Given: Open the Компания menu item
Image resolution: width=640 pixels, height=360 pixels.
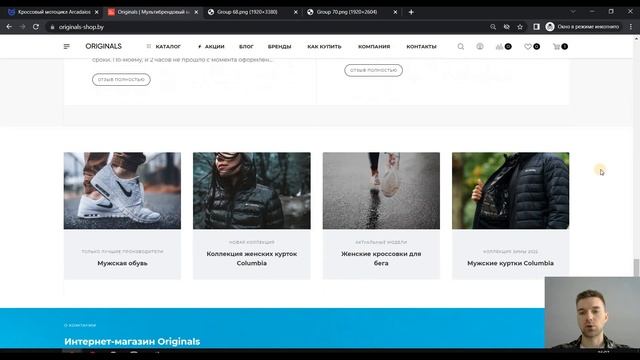Looking at the screenshot, I should click(374, 47).
